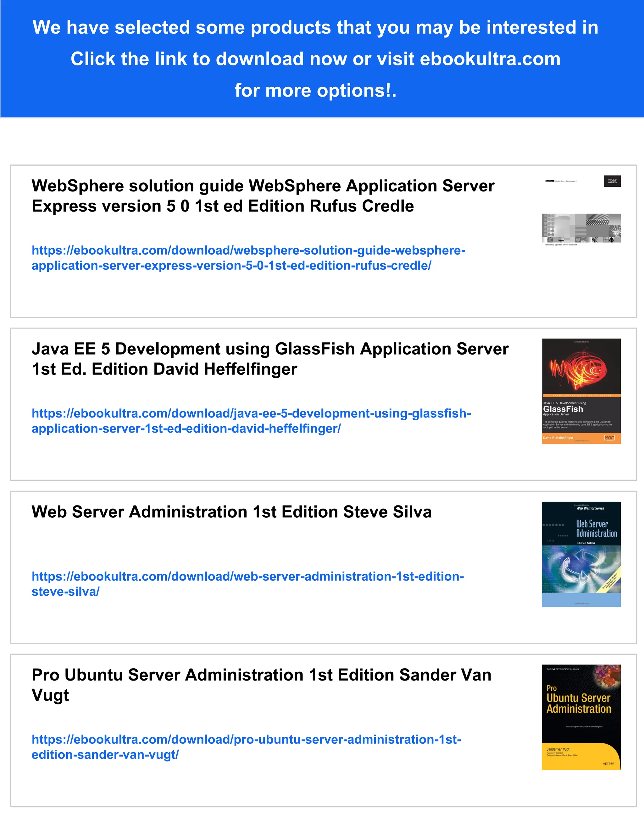Click the WebSphere book cover thumbnail
Viewport: 644px width, 833px height.
coord(581,211)
